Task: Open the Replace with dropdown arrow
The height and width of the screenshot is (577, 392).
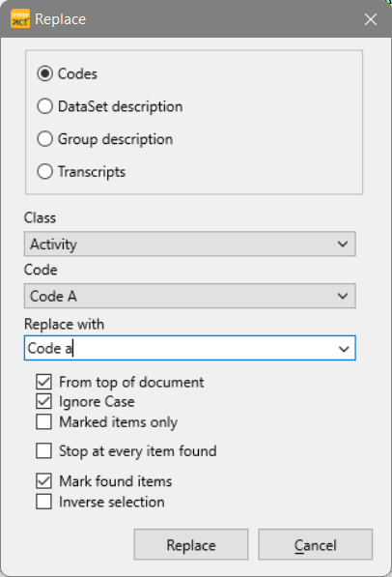Action: pos(344,349)
